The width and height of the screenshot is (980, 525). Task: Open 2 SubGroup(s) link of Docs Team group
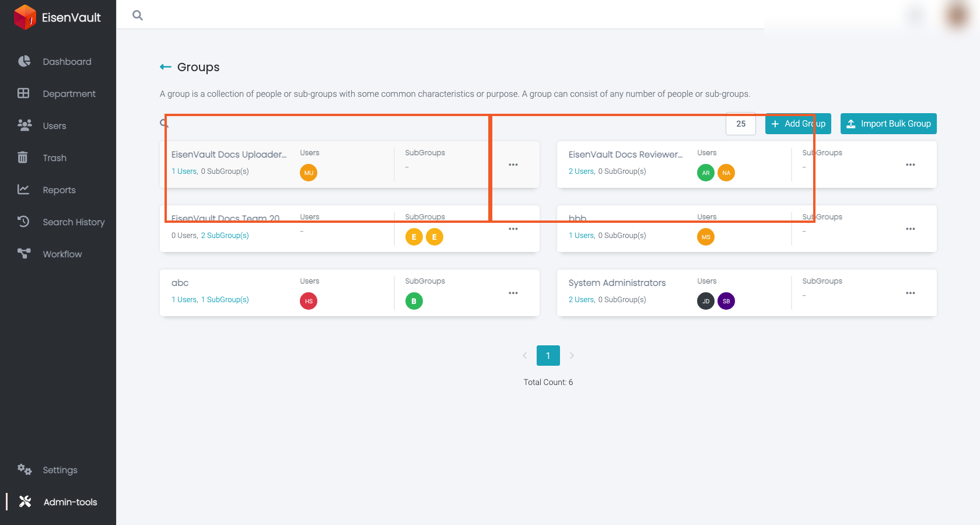225,236
